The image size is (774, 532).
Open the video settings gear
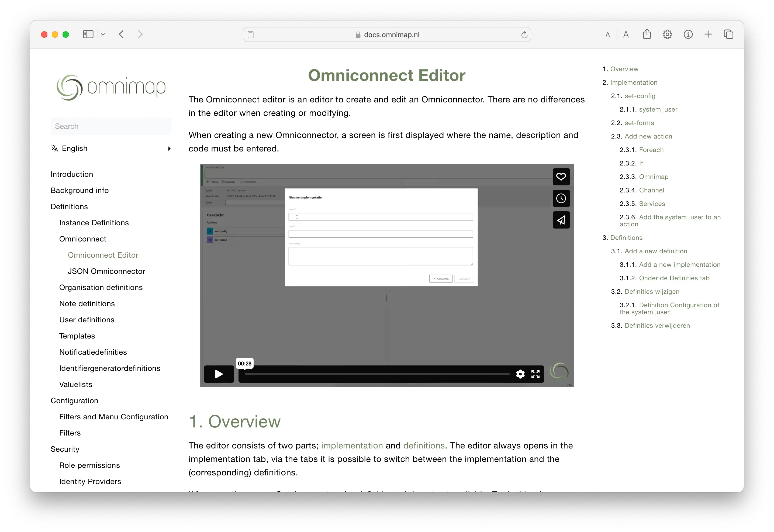pyautogui.click(x=520, y=374)
